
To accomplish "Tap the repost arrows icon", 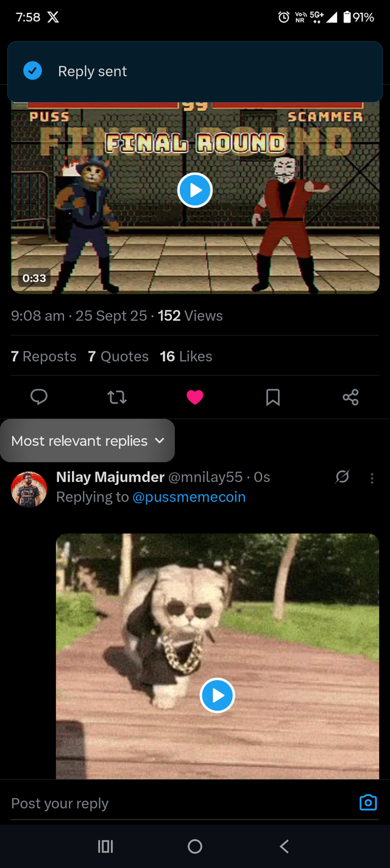I will point(117,398).
